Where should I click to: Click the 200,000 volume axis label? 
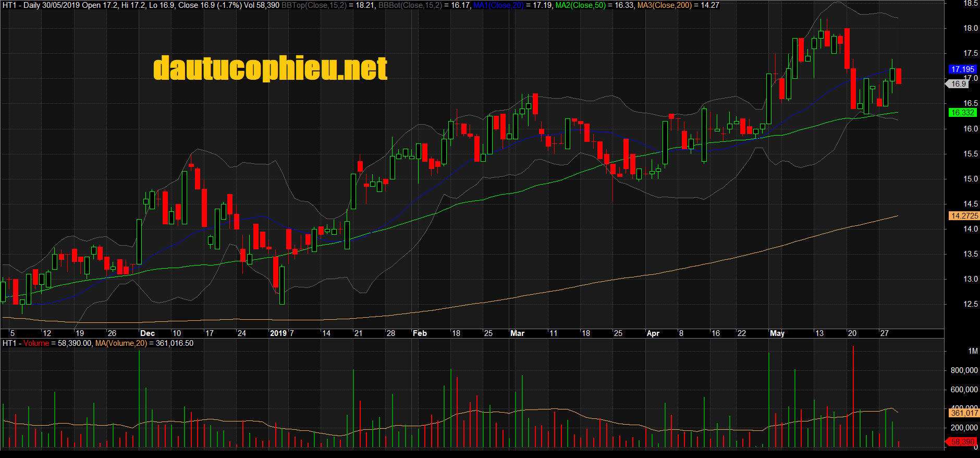[x=964, y=427]
